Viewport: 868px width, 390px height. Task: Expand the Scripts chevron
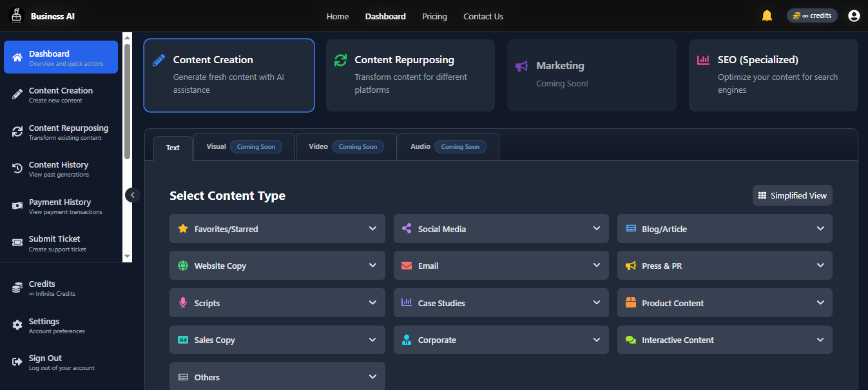(372, 302)
